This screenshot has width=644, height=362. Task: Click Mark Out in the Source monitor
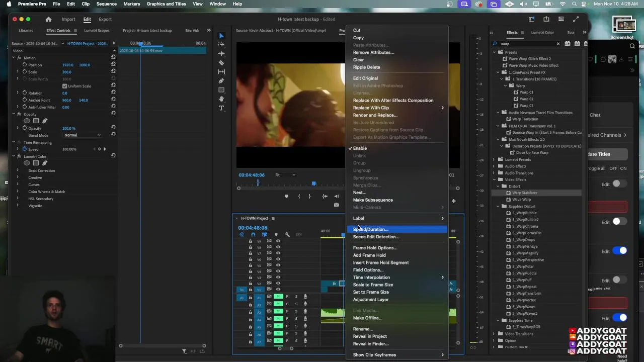pyautogui.click(x=309, y=196)
